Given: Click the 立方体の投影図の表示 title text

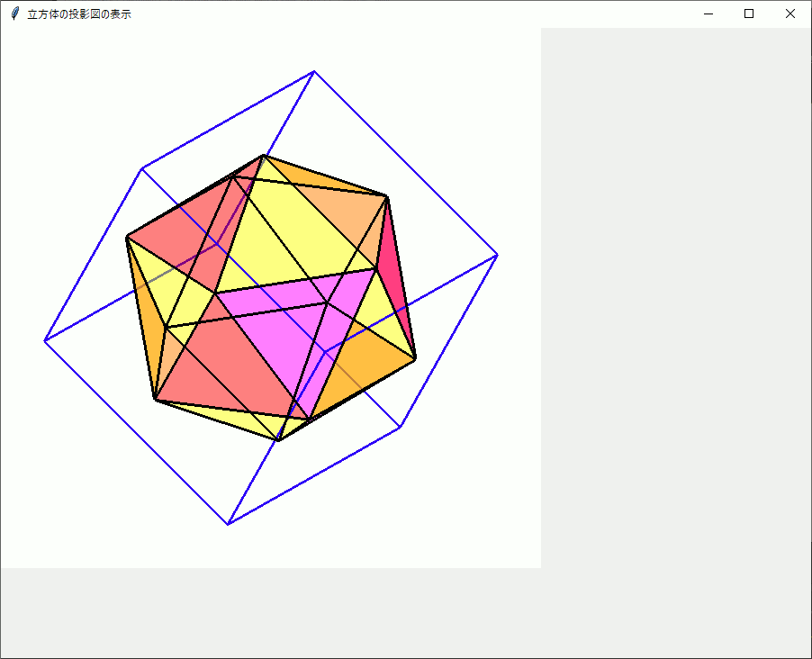Looking at the screenshot, I should (79, 14).
